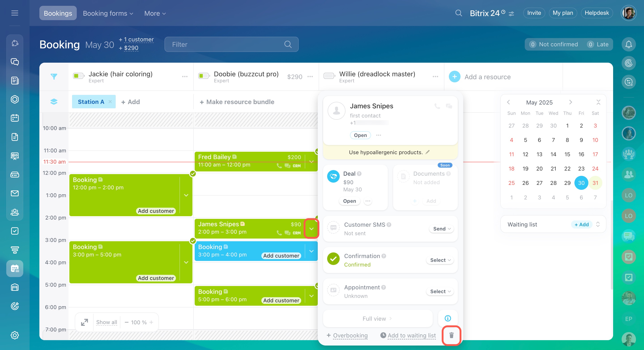This screenshot has height=350, width=644.
Task: Expand the Fred Bailey booking chevron
Action: tap(311, 162)
